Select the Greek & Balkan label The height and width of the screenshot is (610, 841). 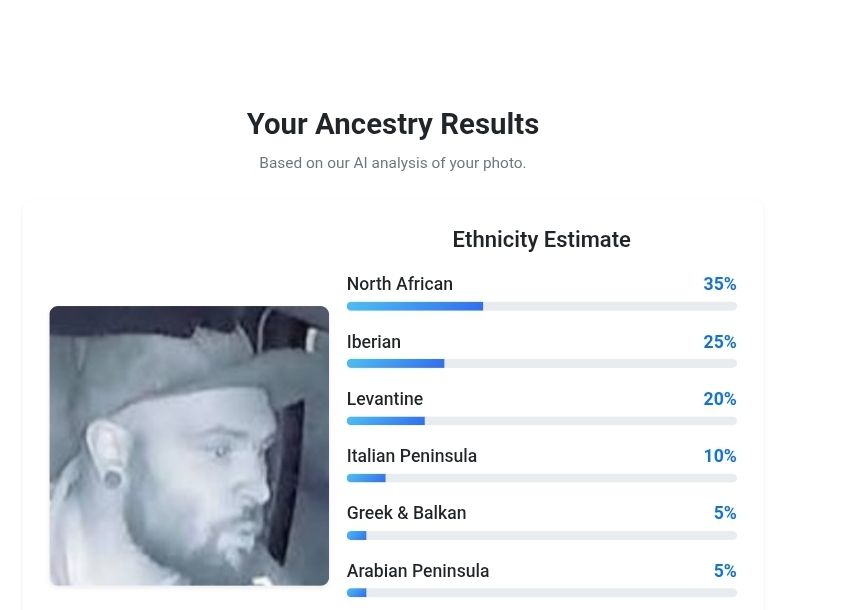coord(407,513)
